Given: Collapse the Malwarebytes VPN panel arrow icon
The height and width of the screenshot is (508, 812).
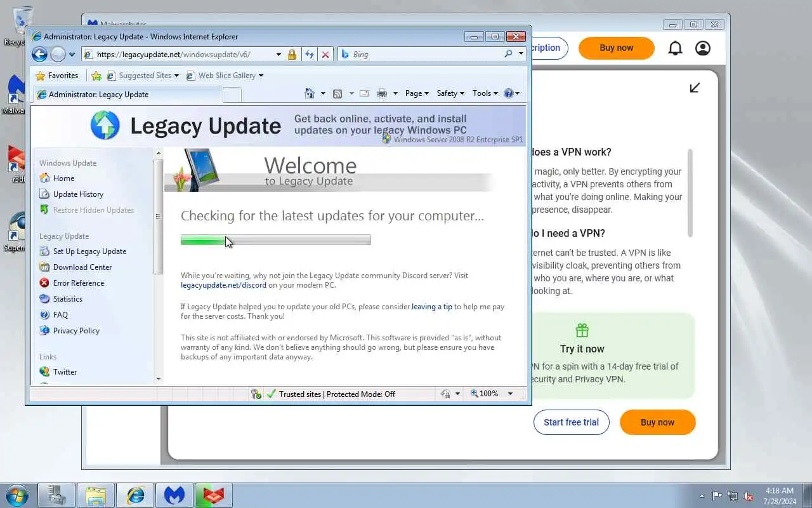Looking at the screenshot, I should coord(695,88).
